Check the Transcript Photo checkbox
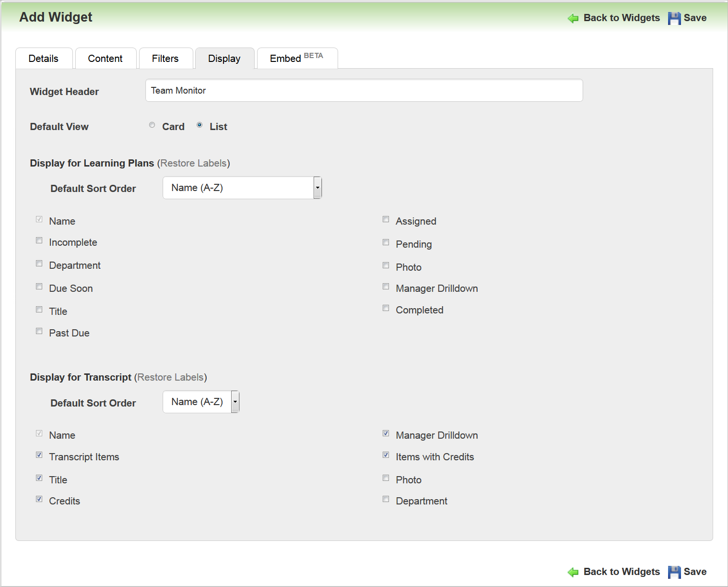 [386, 478]
